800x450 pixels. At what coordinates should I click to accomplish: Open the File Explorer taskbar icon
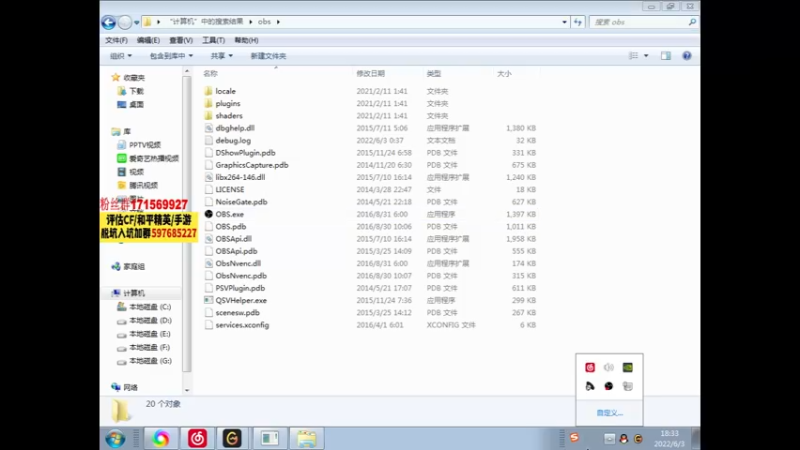(x=306, y=439)
